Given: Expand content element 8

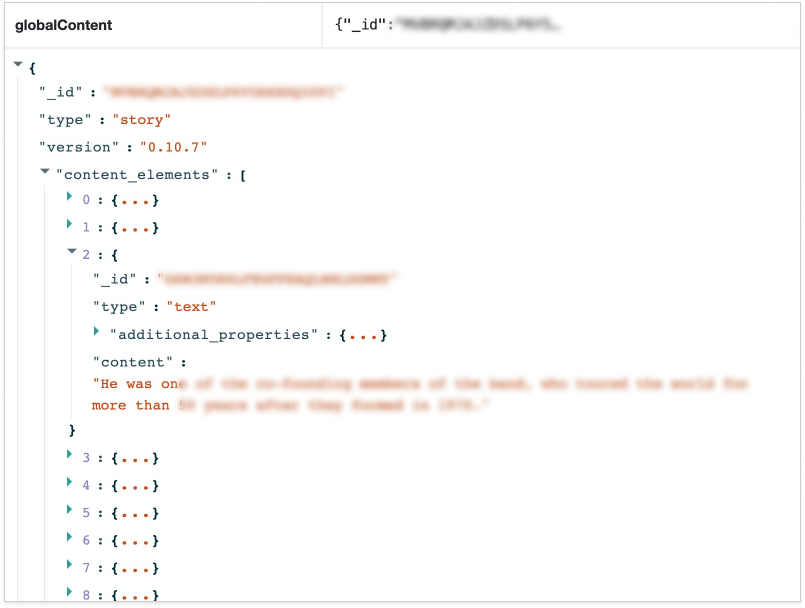Looking at the screenshot, I should [x=69, y=593].
